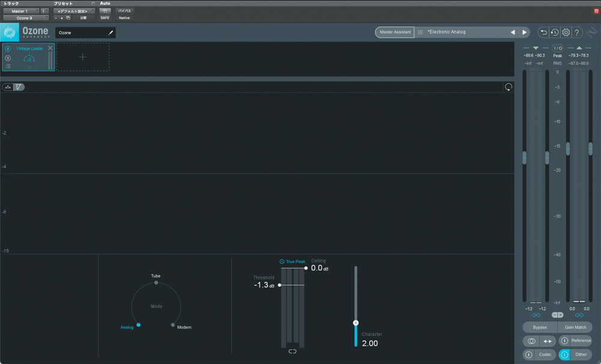The width and height of the screenshot is (601, 364).
Task: Click the input meter down-triangle icon
Action: [536, 48]
